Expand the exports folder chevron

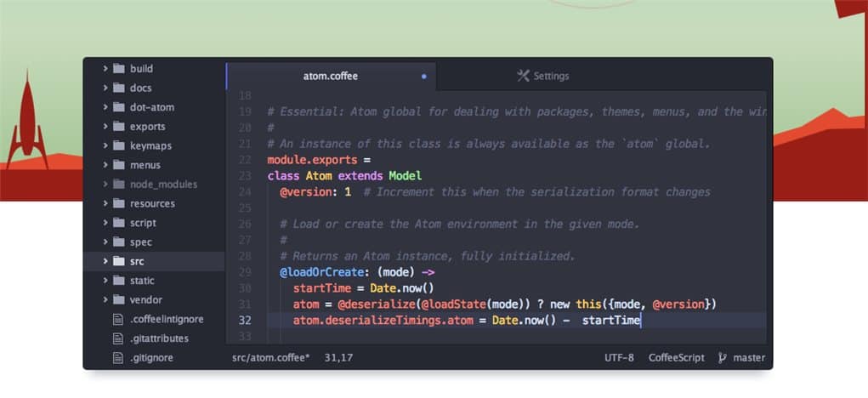pyautogui.click(x=105, y=127)
